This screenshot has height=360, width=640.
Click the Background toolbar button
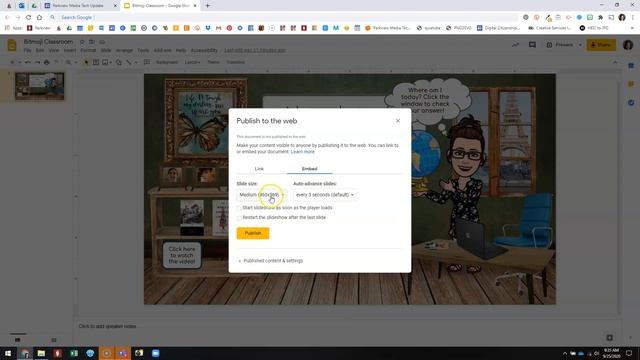tap(167, 62)
